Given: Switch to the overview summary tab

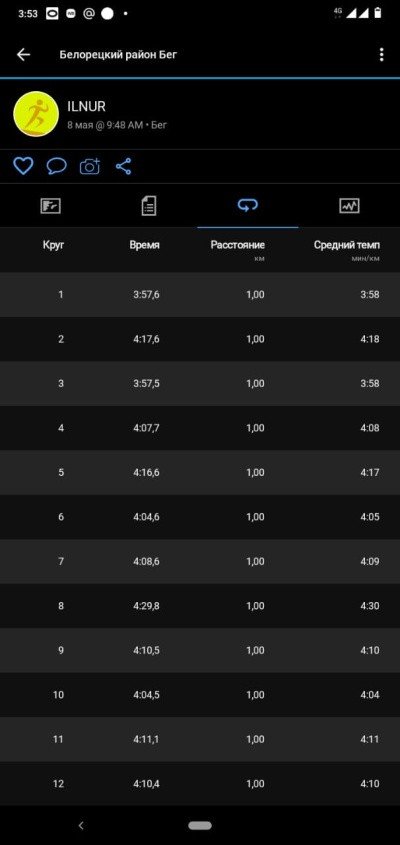Looking at the screenshot, I should 50,206.
